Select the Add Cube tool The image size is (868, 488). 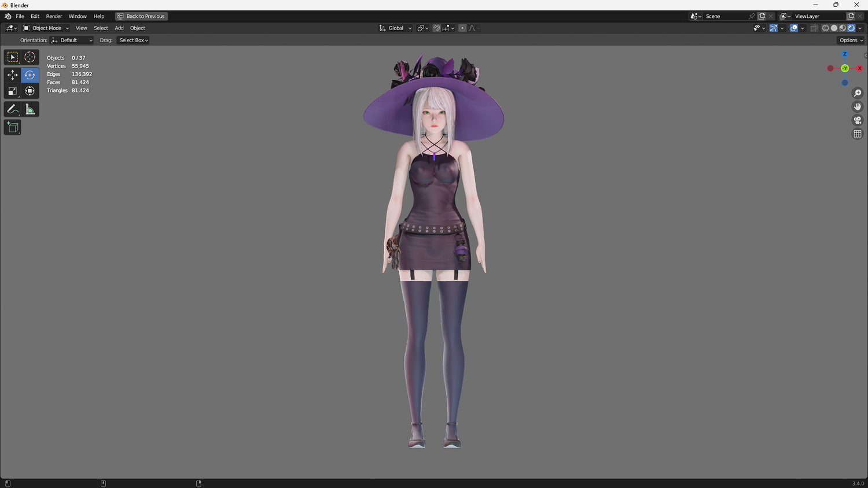coord(13,127)
